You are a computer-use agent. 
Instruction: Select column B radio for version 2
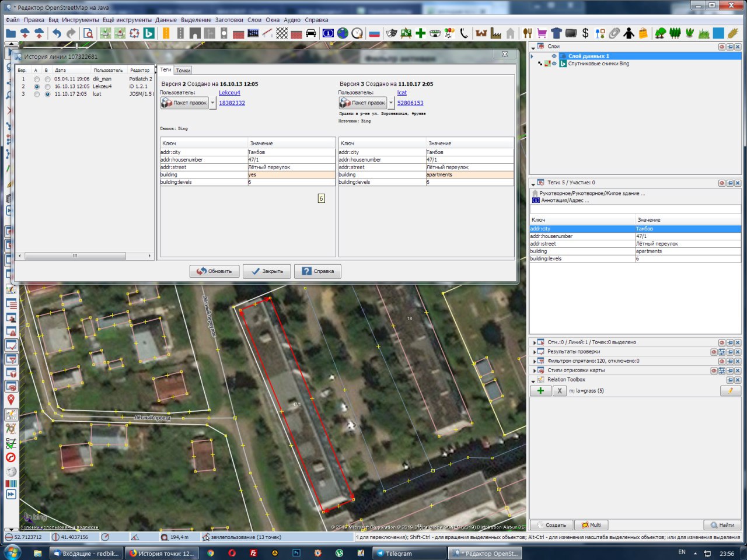point(47,86)
